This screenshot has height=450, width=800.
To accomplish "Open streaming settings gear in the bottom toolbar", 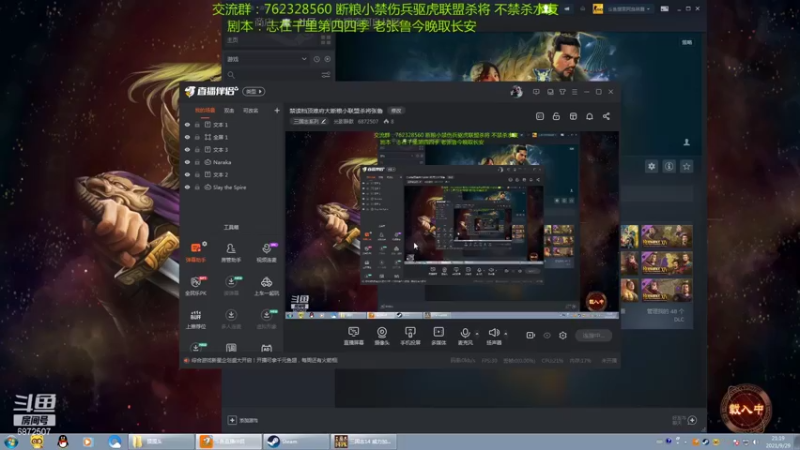I will click(563, 335).
